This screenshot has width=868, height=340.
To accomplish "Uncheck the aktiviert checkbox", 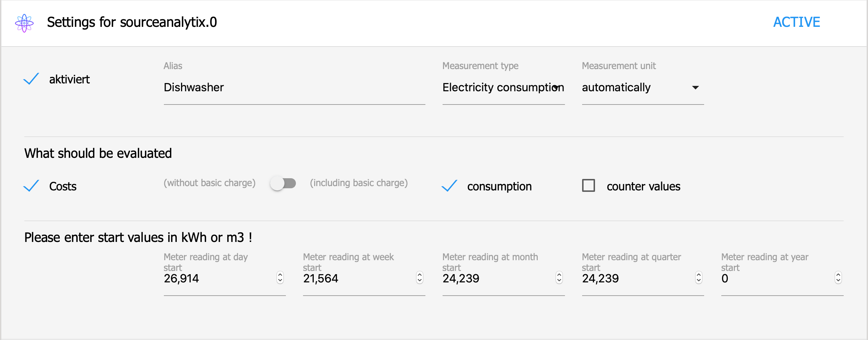I will [31, 79].
